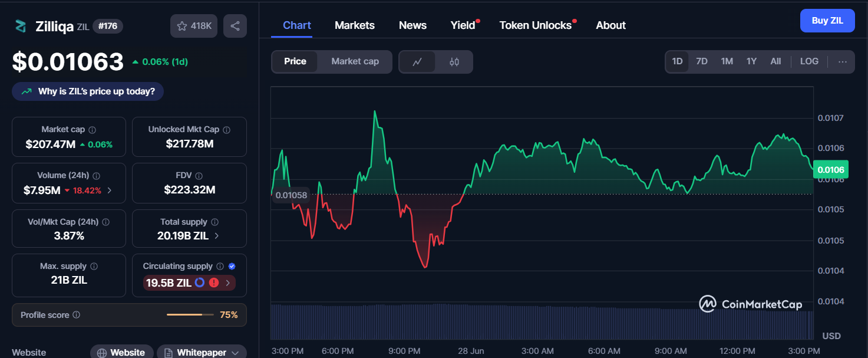Click Profile score info icon
The height and width of the screenshot is (358, 868).
point(77,316)
